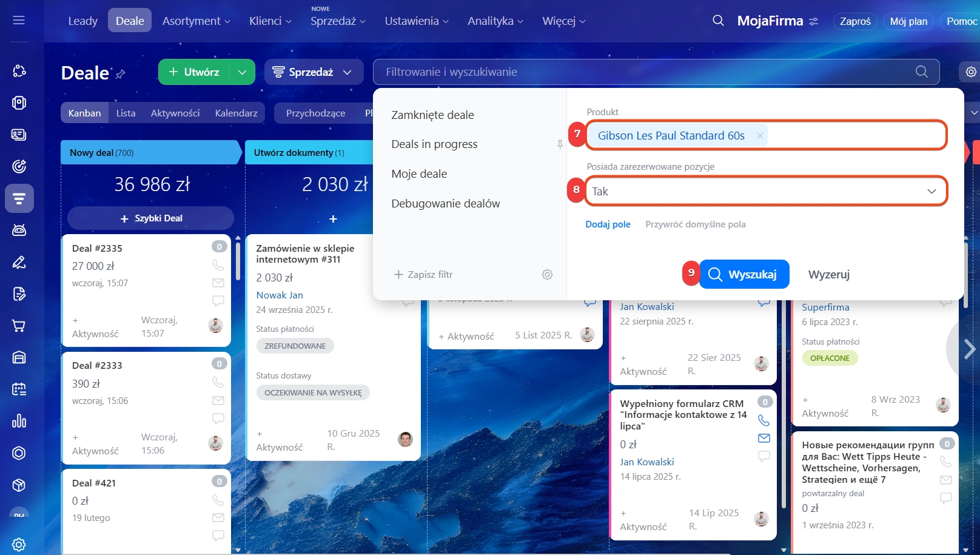
Task: Open the document edit icon in the sidebar
Action: click(x=19, y=294)
